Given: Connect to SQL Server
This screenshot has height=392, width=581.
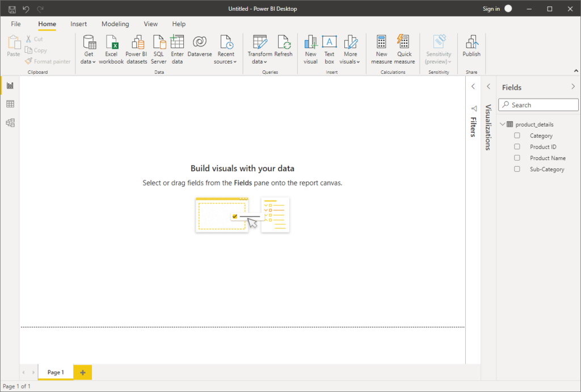Looking at the screenshot, I should [159, 50].
